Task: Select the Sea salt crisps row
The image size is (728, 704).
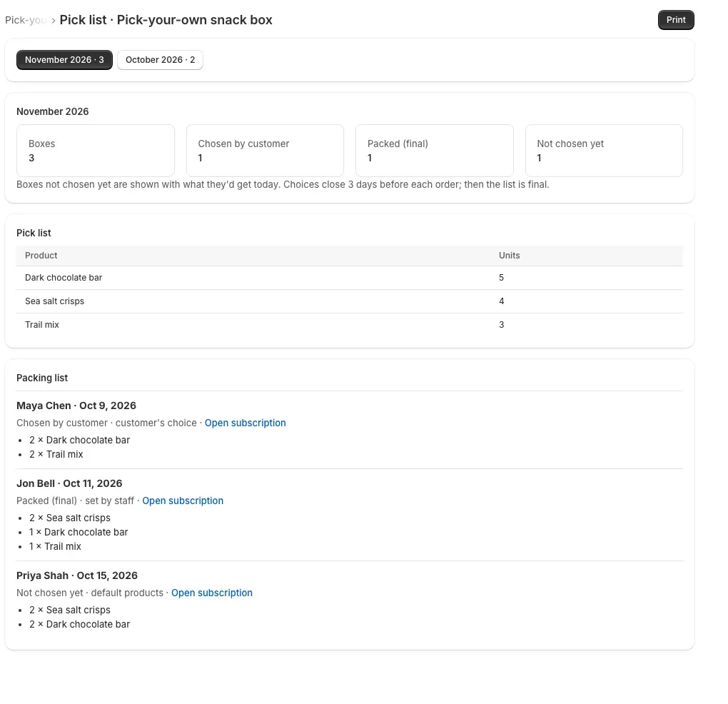Action: click(350, 301)
